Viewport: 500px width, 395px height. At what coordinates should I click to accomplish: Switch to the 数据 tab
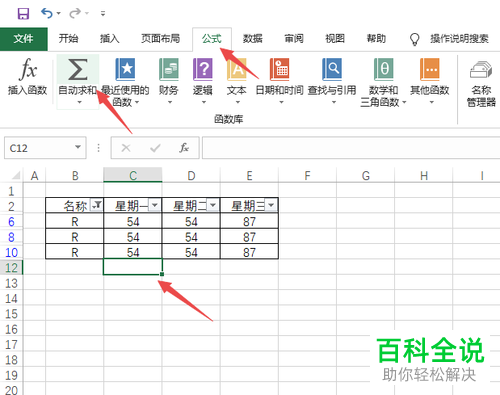252,39
